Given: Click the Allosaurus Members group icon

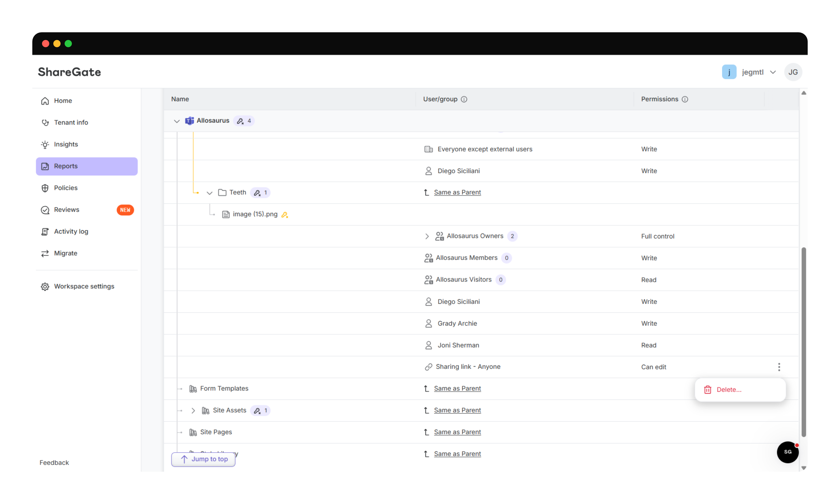Looking at the screenshot, I should (428, 258).
